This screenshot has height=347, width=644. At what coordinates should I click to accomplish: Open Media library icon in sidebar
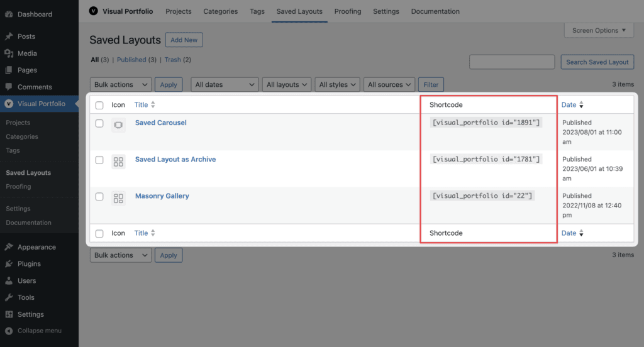pyautogui.click(x=9, y=53)
